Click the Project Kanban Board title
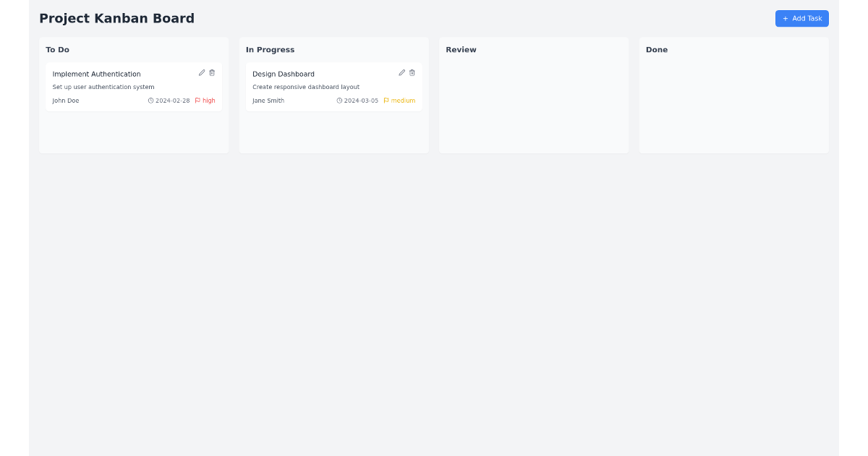The height and width of the screenshot is (456, 868). point(118,18)
